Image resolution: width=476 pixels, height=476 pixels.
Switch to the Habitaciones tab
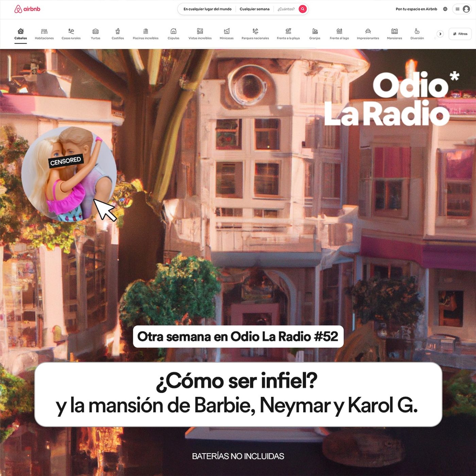[44, 34]
